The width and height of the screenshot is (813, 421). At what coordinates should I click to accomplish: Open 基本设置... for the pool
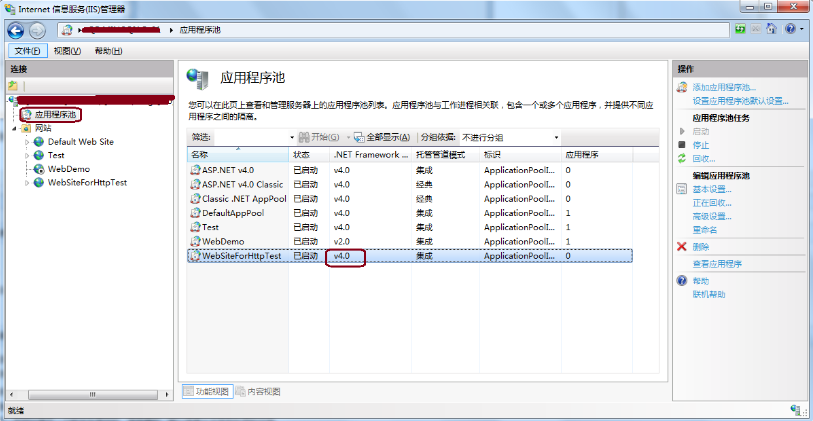(712, 189)
